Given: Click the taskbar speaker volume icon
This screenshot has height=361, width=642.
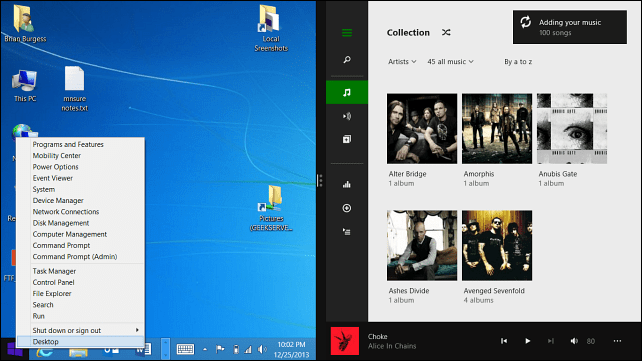Looking at the screenshot, I should point(261,349).
